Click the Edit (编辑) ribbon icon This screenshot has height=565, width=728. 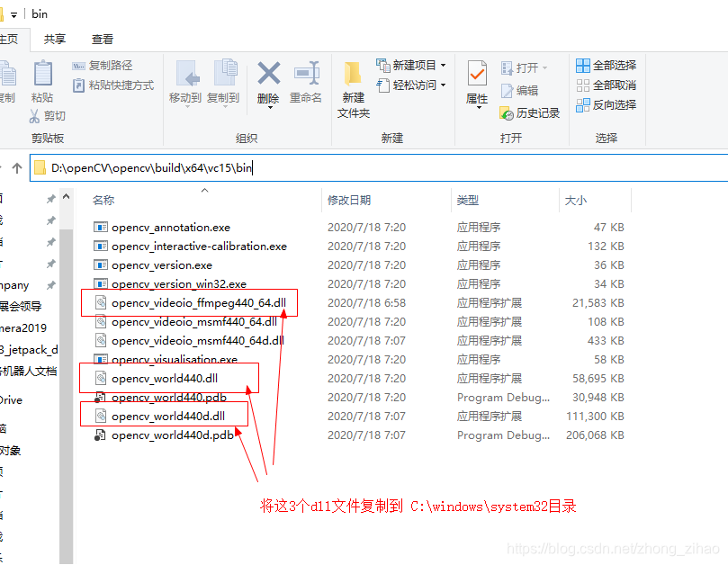tap(507, 91)
